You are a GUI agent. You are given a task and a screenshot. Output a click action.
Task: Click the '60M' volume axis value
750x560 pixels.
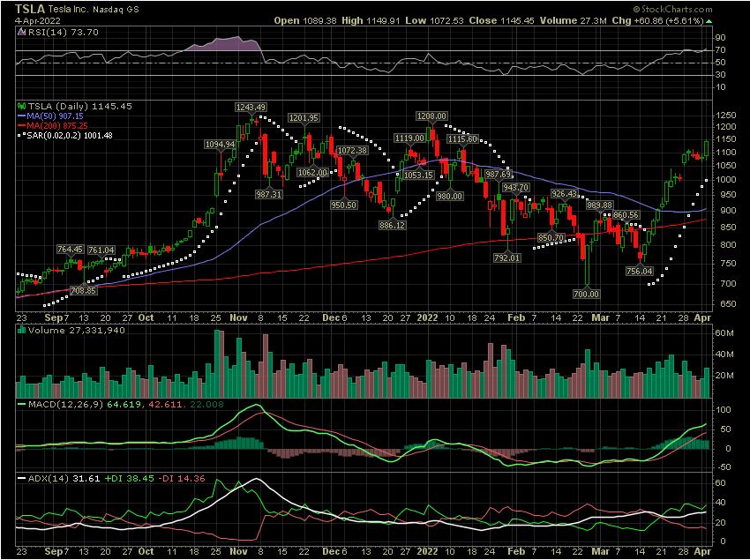(725, 333)
